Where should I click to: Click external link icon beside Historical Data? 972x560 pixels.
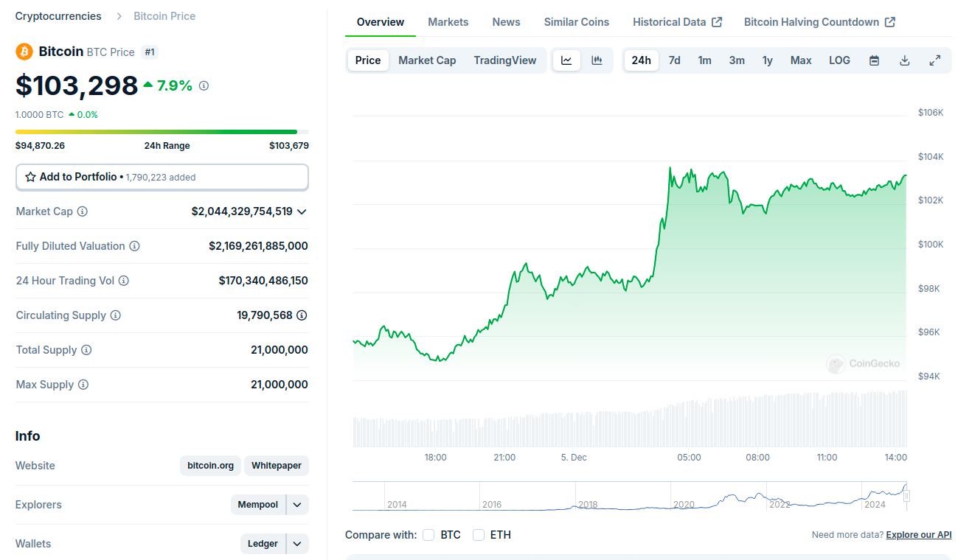(x=717, y=22)
